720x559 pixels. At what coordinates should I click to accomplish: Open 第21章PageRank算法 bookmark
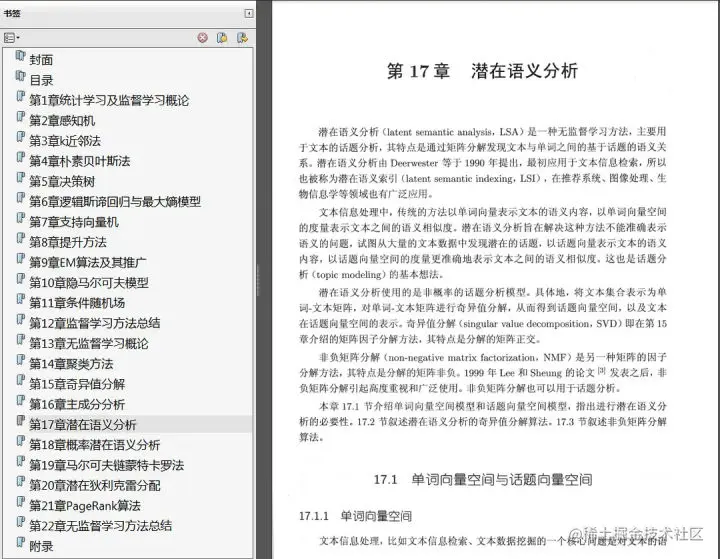(x=85, y=506)
